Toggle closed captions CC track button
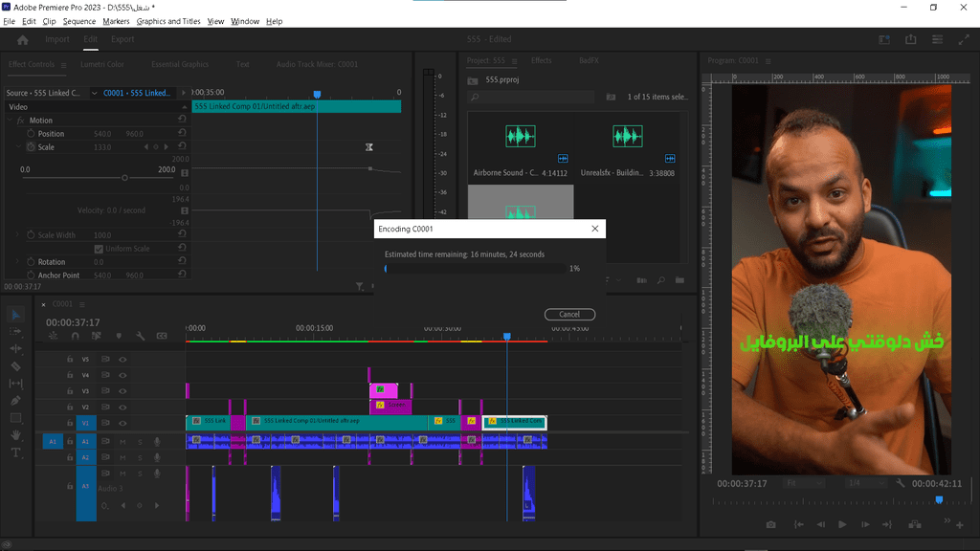This screenshot has height=551, width=980. coord(162,336)
